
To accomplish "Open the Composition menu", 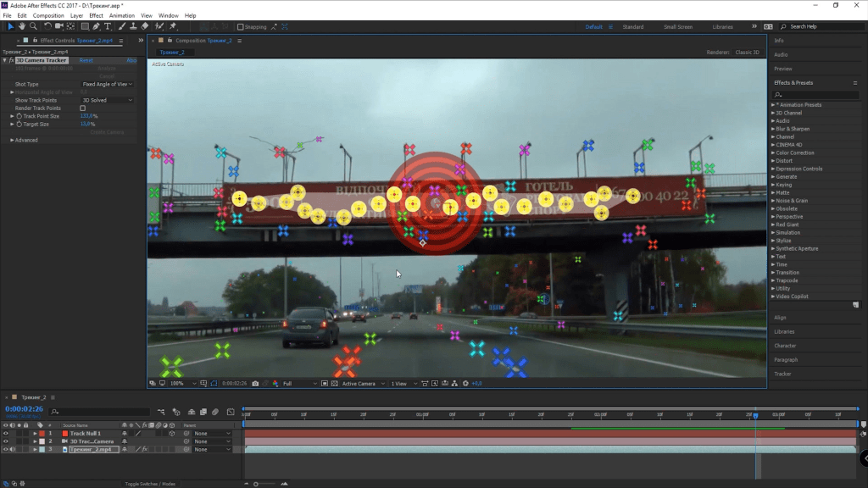I will pyautogui.click(x=48, y=15).
